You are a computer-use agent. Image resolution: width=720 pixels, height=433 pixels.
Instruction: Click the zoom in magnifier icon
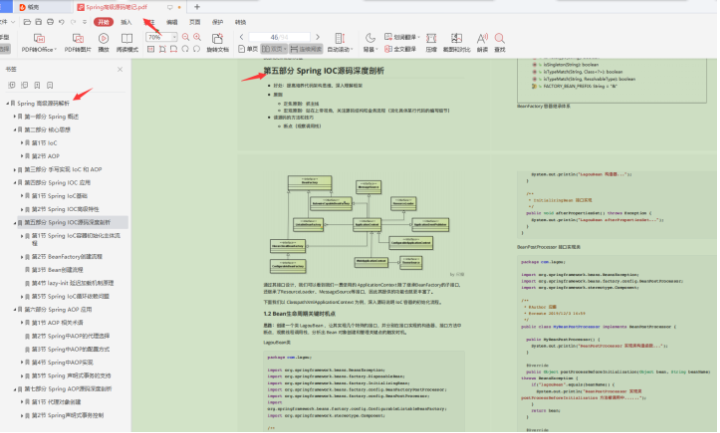(197, 37)
